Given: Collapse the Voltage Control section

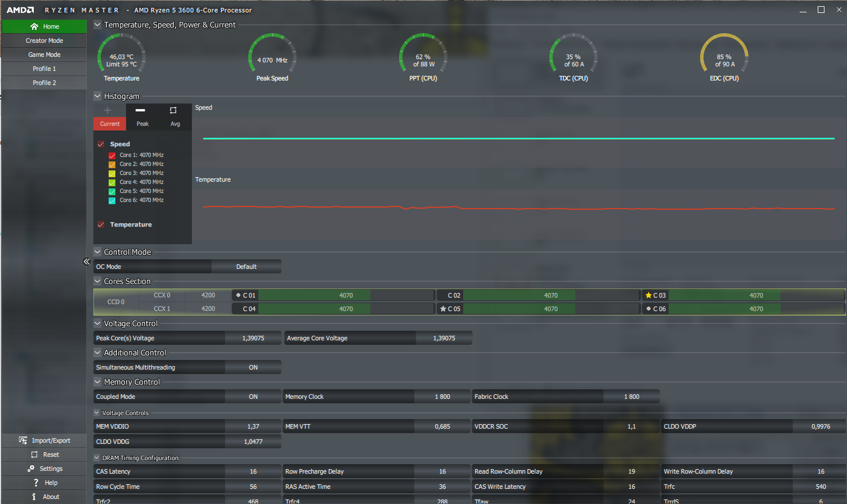Looking at the screenshot, I should tap(97, 323).
